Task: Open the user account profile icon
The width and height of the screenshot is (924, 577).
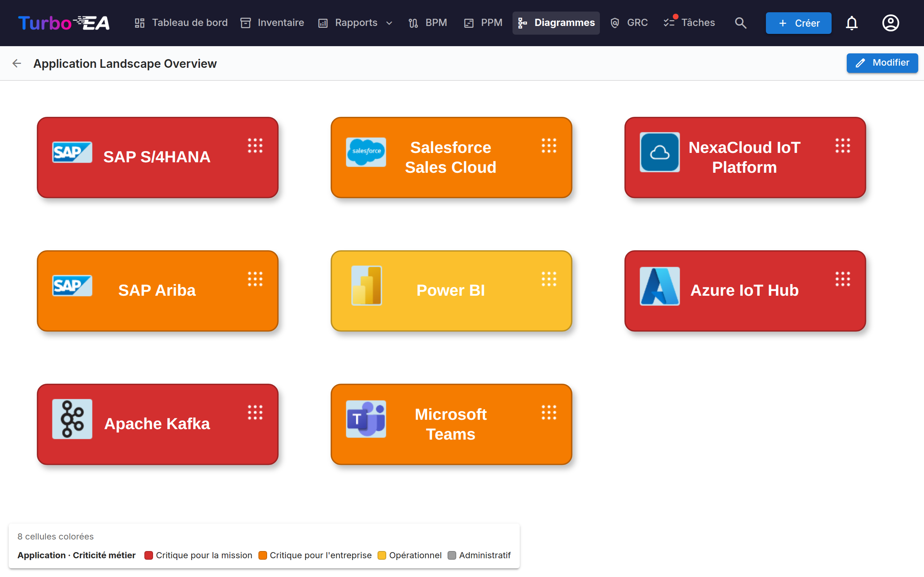Action: click(x=890, y=23)
